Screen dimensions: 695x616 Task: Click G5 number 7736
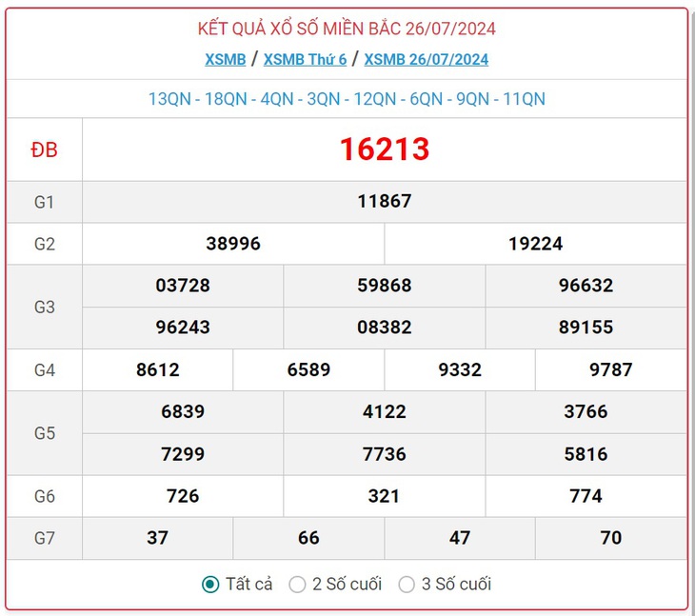[385, 454]
